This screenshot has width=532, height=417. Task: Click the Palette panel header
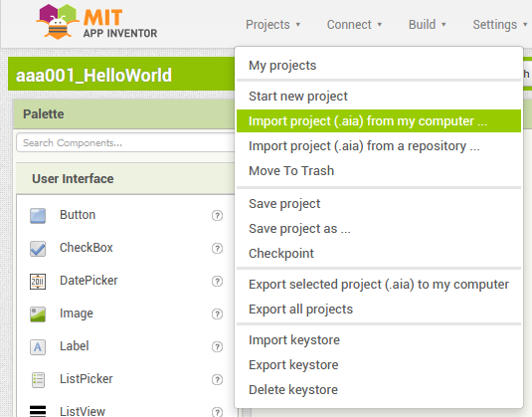(123, 114)
